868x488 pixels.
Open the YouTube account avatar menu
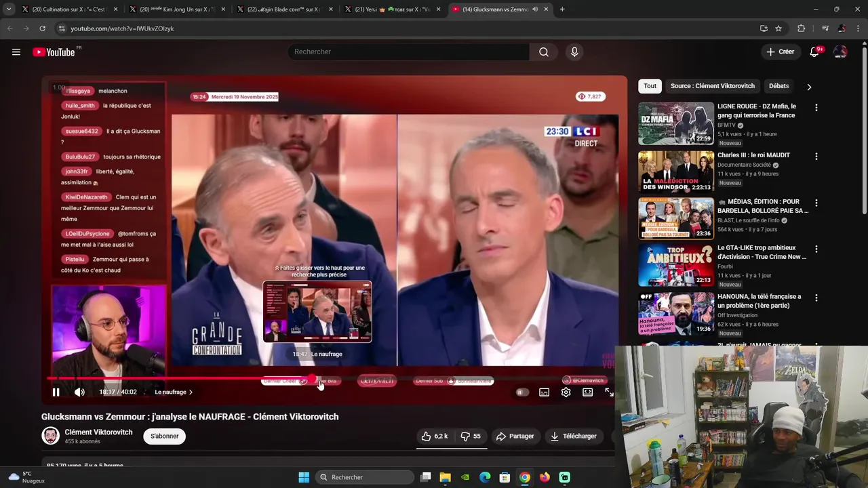point(840,52)
